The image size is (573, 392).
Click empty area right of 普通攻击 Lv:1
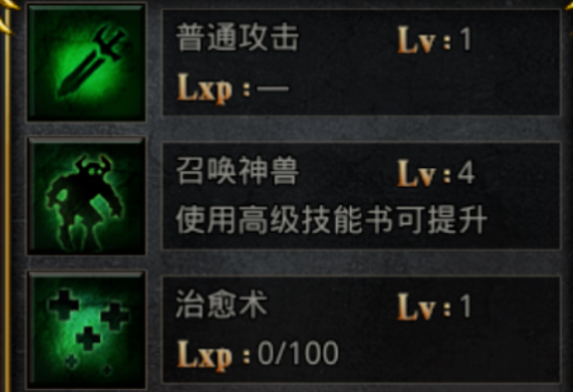(x=516, y=39)
